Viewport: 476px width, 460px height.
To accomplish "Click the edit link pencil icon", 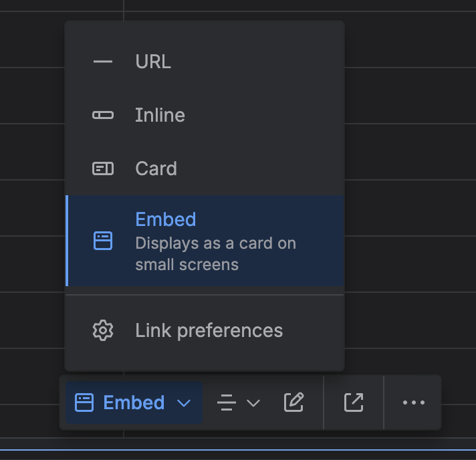I will pos(293,402).
